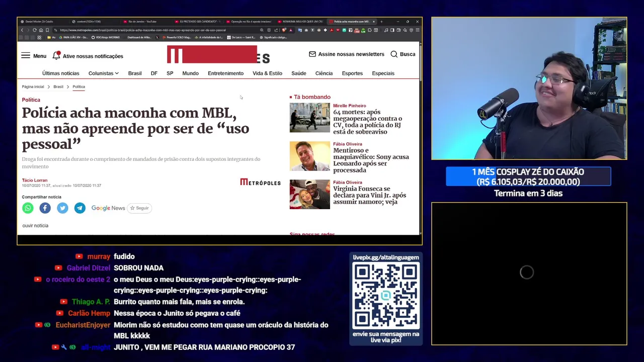The width and height of the screenshot is (644, 362).
Task: Share the article via Twitter icon
Action: click(62, 208)
